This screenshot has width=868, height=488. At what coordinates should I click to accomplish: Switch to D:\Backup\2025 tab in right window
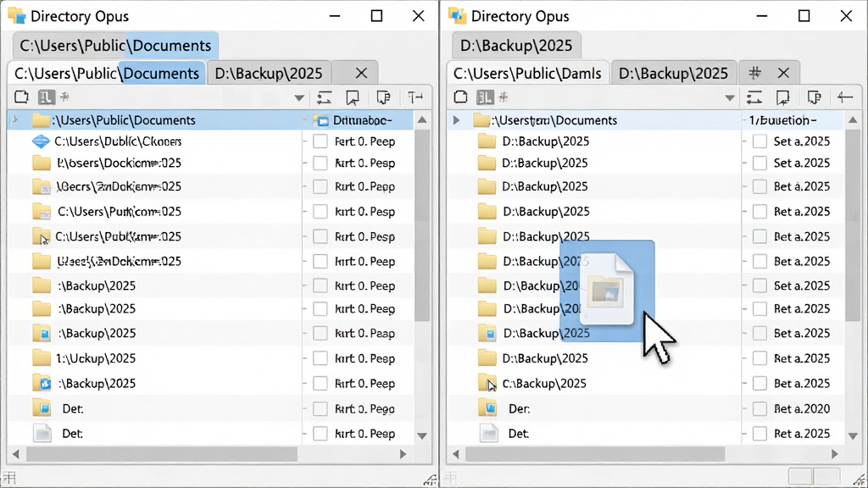coord(673,73)
